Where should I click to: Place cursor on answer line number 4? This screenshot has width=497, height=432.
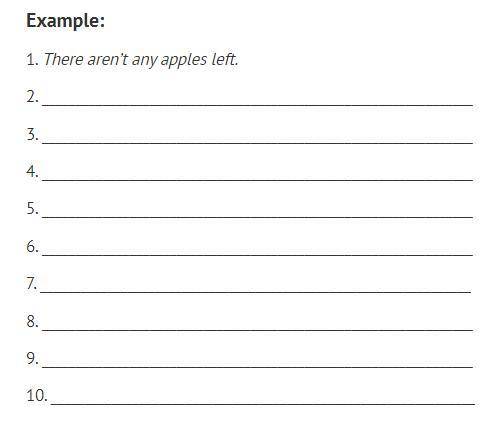point(257,180)
